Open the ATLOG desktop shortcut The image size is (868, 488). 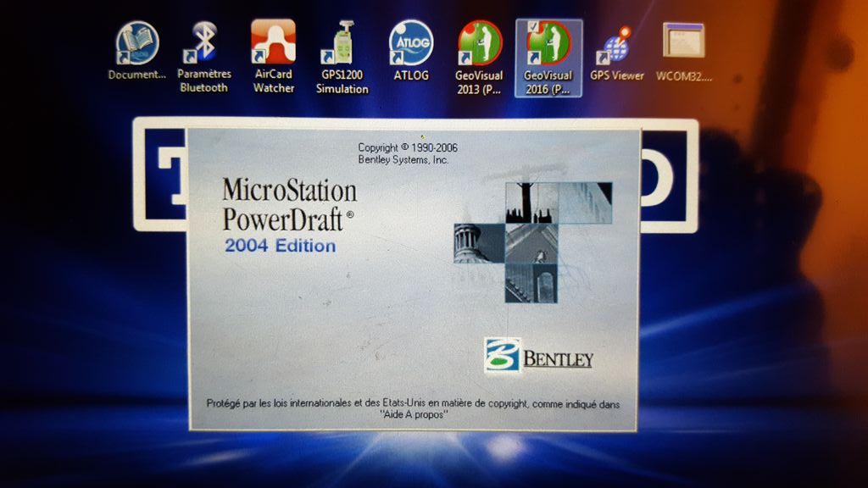click(x=411, y=51)
